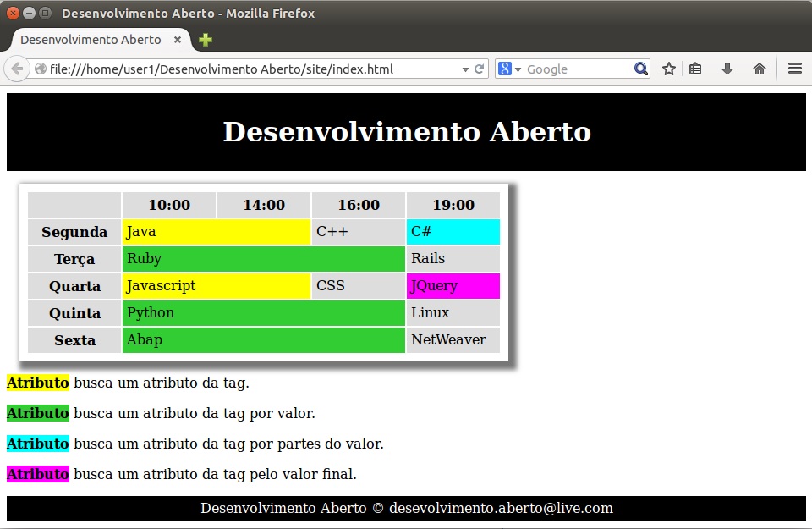Click the yellow Java table cell
Image resolution: width=812 pixels, height=529 pixels.
pyautogui.click(x=217, y=232)
